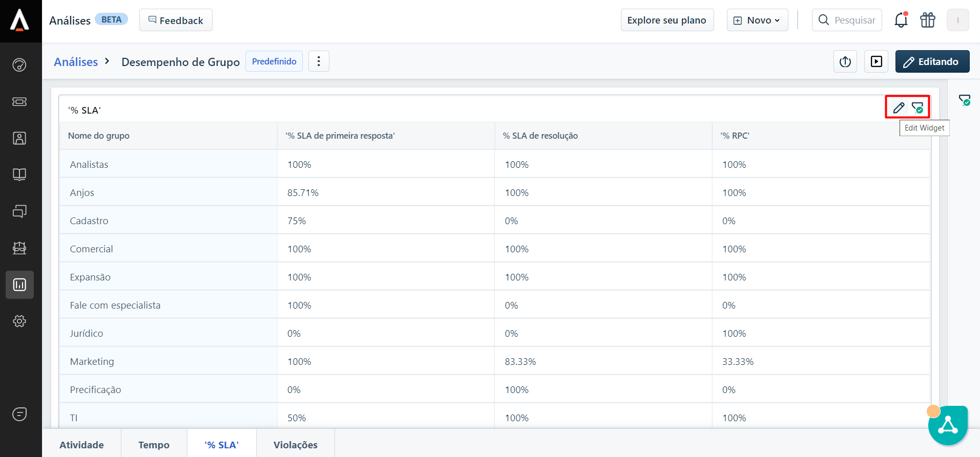Click the Explore seu plano button
Viewport: 980px width, 457px height.
[667, 20]
